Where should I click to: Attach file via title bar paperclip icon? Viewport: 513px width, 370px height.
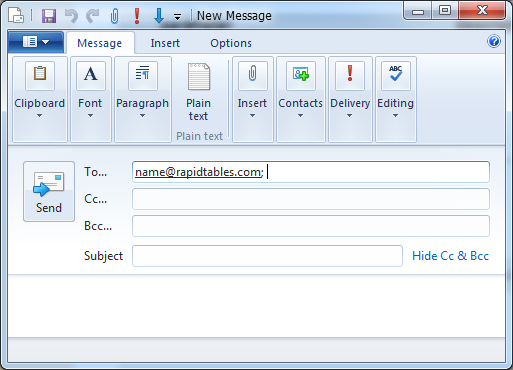[114, 16]
